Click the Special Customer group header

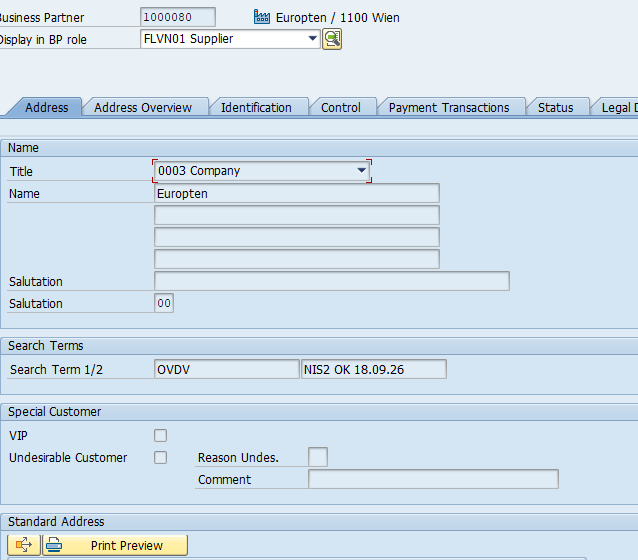coord(55,411)
